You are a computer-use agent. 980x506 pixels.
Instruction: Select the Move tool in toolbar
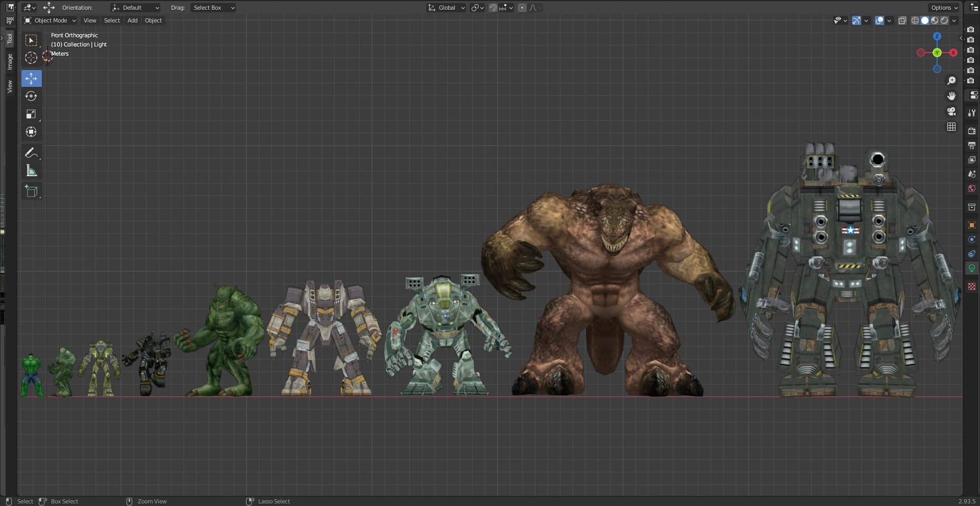pos(31,79)
